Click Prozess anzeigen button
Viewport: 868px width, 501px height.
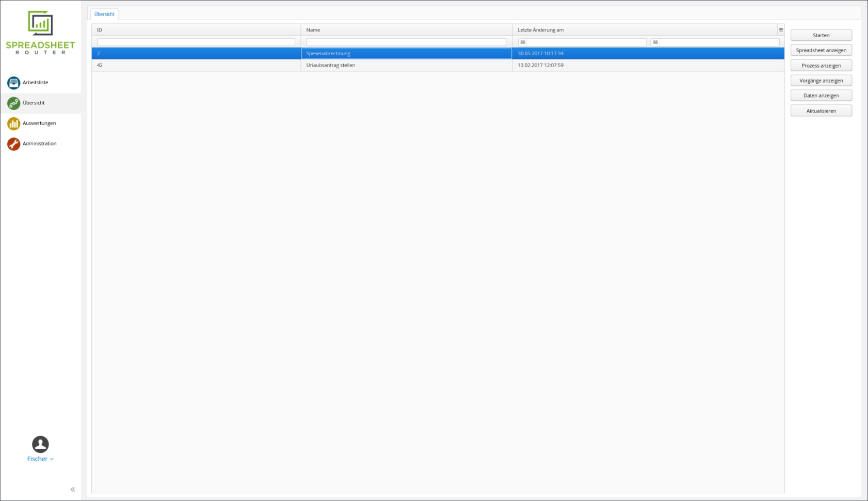(x=821, y=66)
